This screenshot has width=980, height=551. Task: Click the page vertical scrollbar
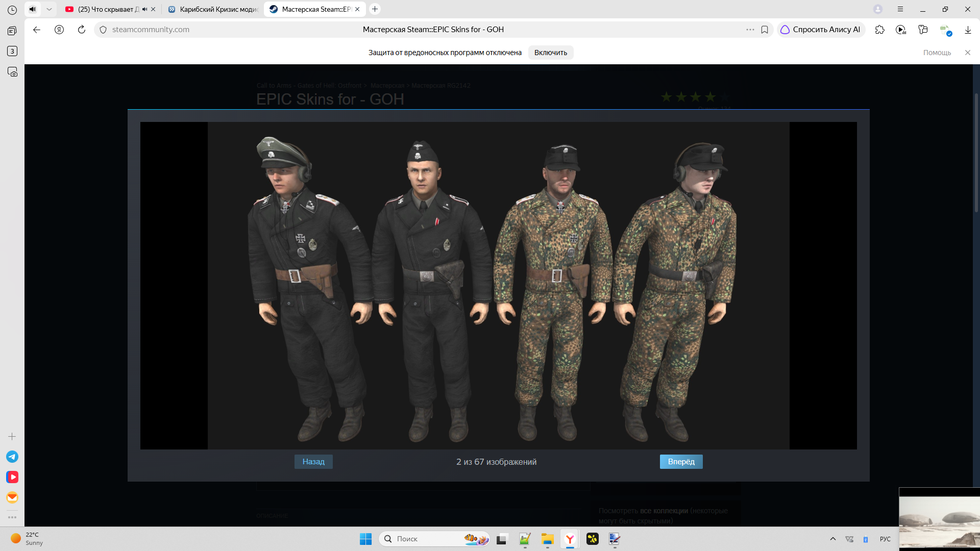click(976, 153)
